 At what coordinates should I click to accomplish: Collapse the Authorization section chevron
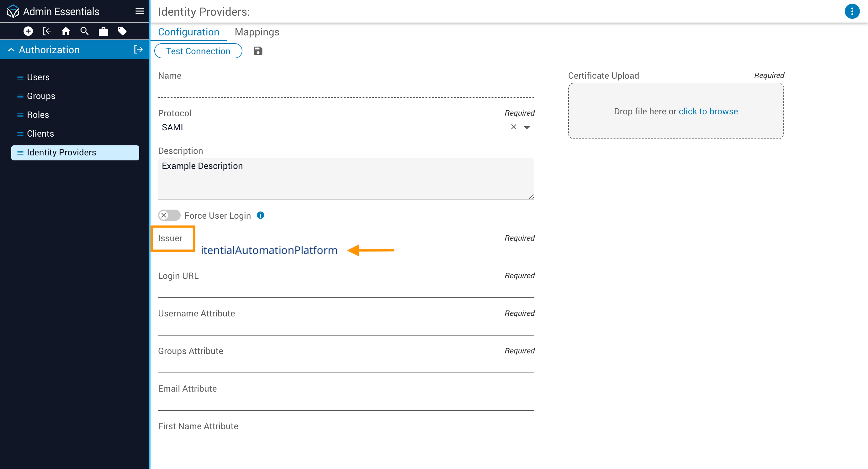click(11, 50)
